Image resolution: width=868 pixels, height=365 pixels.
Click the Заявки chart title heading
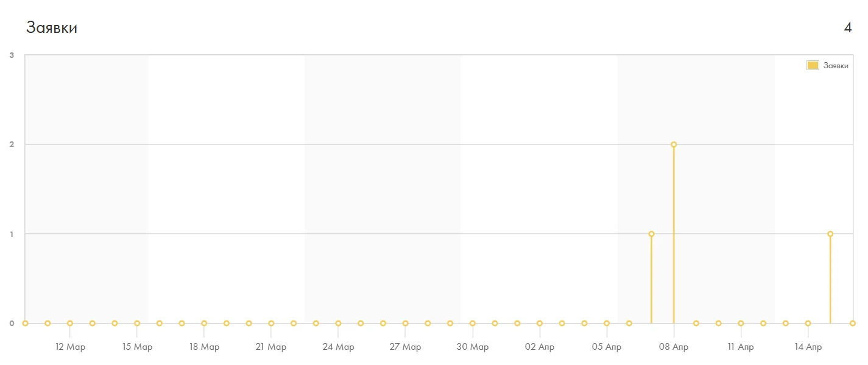click(x=52, y=28)
